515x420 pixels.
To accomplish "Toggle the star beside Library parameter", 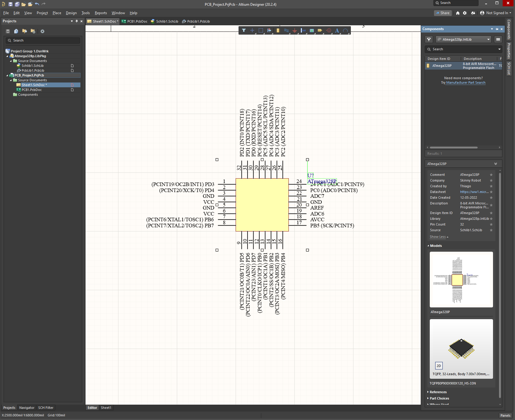I will pyautogui.click(x=491, y=219).
